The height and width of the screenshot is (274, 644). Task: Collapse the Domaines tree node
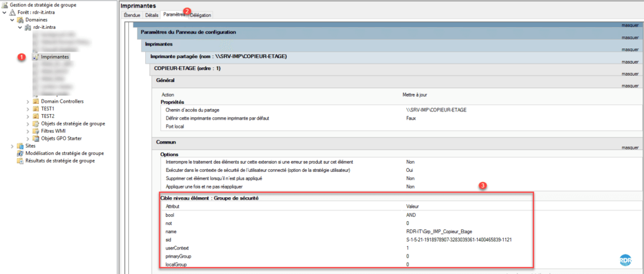click(13, 20)
